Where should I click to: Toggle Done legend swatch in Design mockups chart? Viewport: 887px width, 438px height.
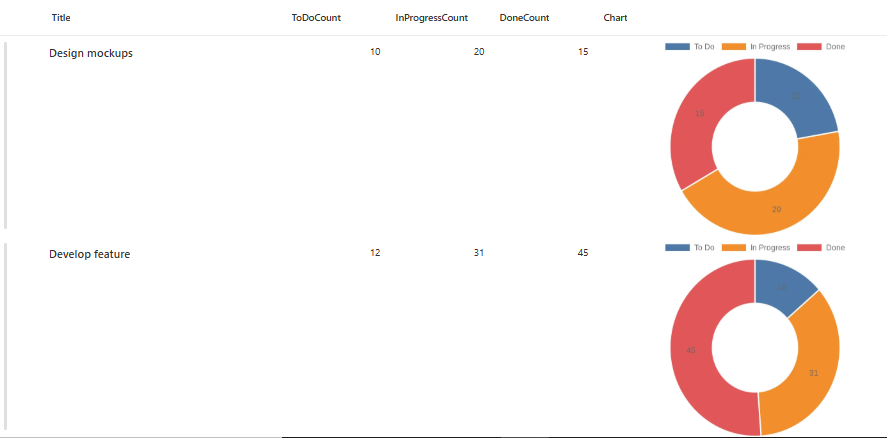pyautogui.click(x=809, y=46)
